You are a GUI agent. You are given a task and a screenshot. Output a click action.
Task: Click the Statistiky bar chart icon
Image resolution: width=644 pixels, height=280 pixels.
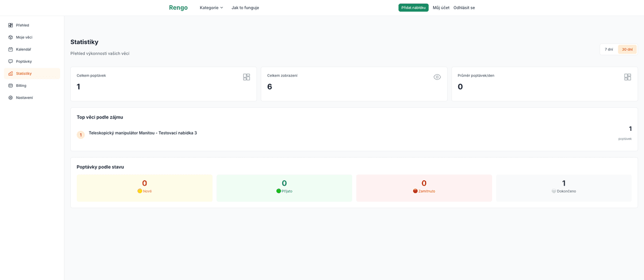pos(11,73)
